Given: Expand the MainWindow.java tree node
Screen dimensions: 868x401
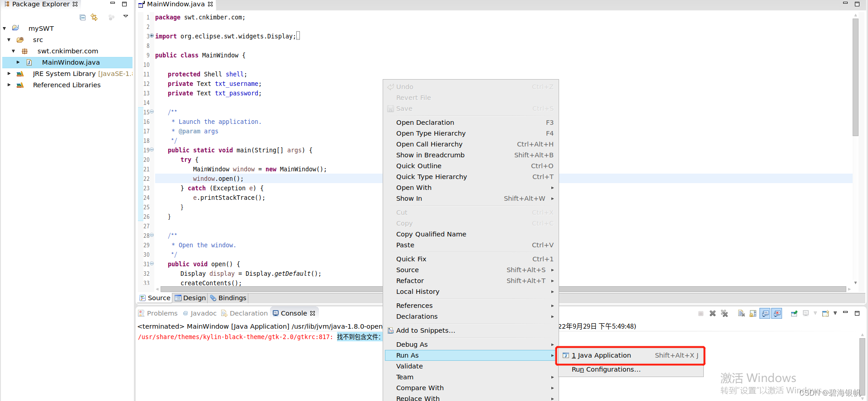Looking at the screenshot, I should click(x=18, y=62).
